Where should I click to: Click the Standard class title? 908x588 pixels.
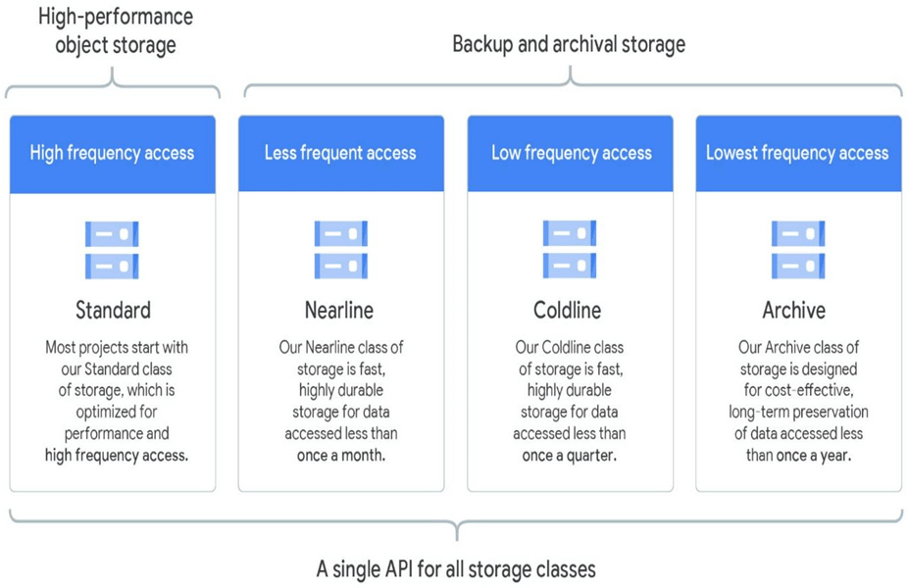tap(113, 311)
